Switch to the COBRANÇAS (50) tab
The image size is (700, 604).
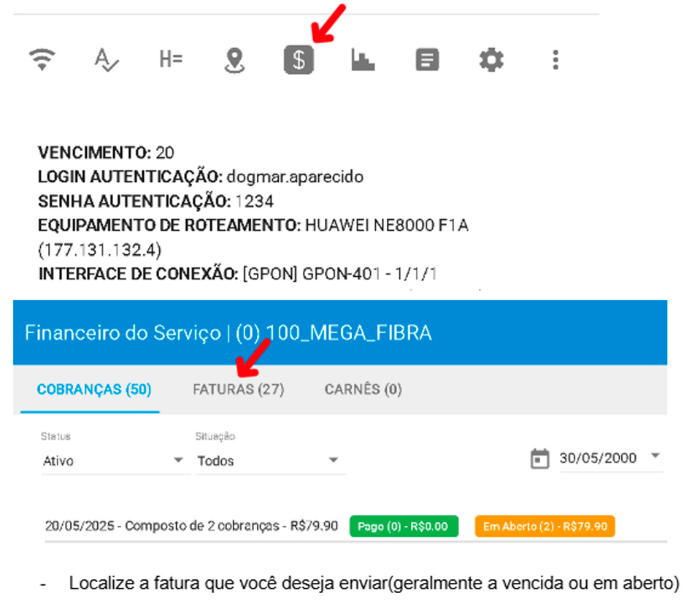[x=93, y=390]
